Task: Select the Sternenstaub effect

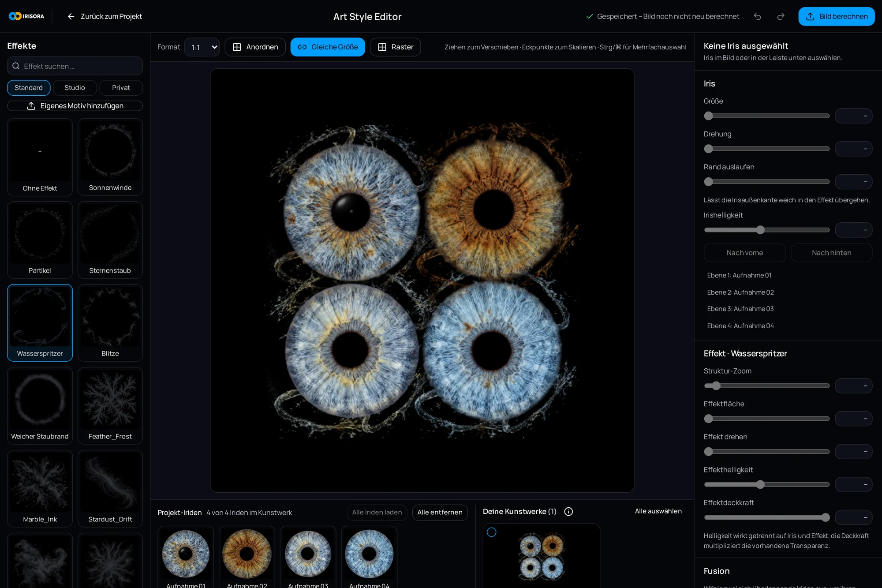Action: pos(110,240)
